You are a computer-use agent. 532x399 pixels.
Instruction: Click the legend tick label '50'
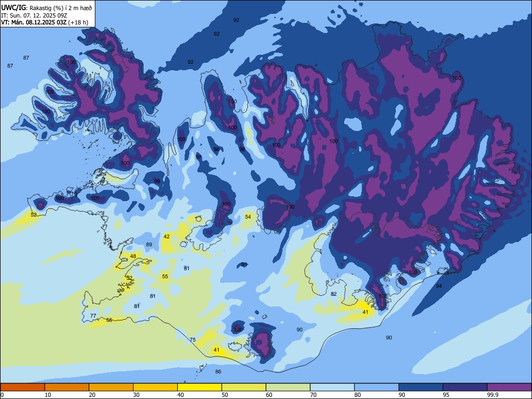pyautogui.click(x=225, y=395)
